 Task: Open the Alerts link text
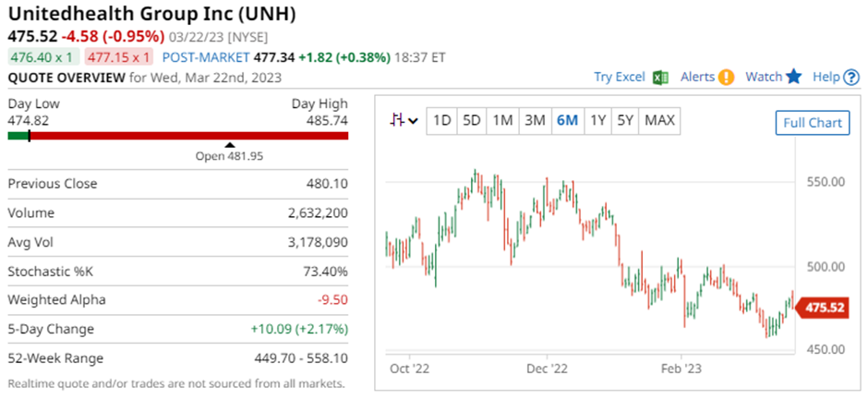697,77
